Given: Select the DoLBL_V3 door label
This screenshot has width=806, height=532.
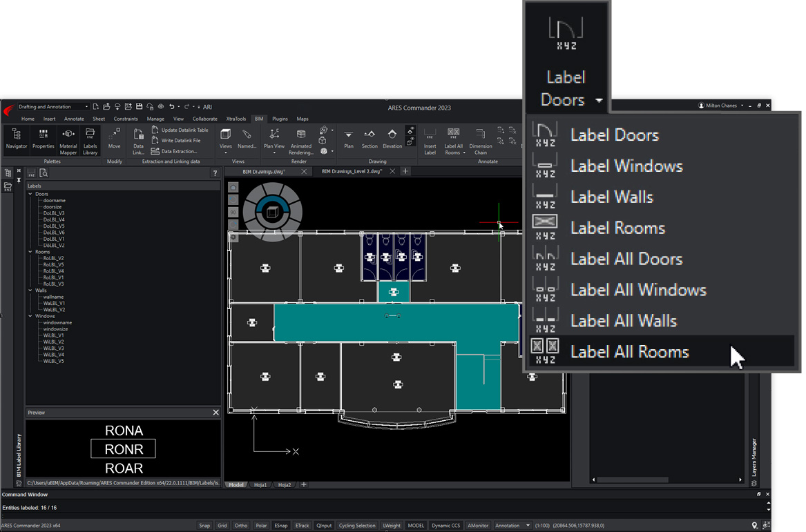Looking at the screenshot, I should pos(54,213).
